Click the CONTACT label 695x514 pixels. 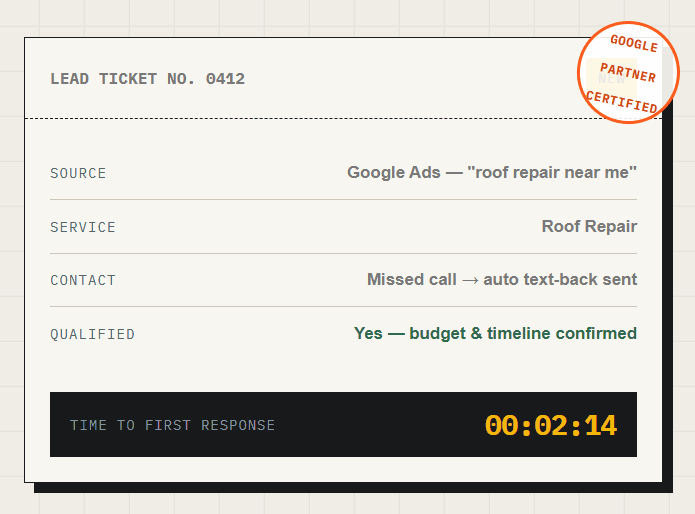coord(83,280)
